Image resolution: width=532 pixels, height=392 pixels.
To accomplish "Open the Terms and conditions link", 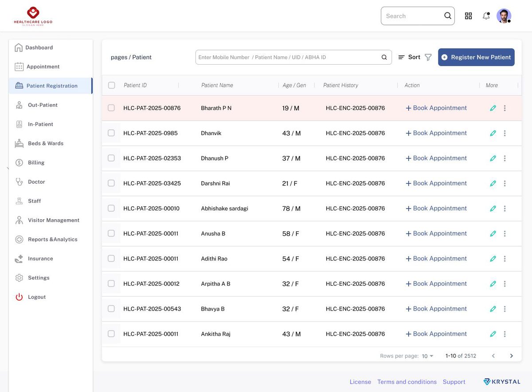I will point(407,382).
